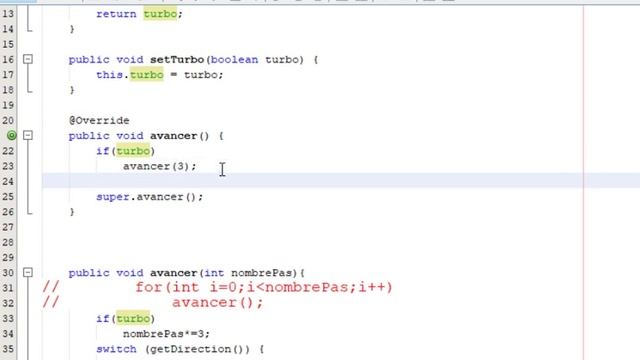Click closing brace on line 14
Screen dimensions: 640x360
tap(72, 29)
